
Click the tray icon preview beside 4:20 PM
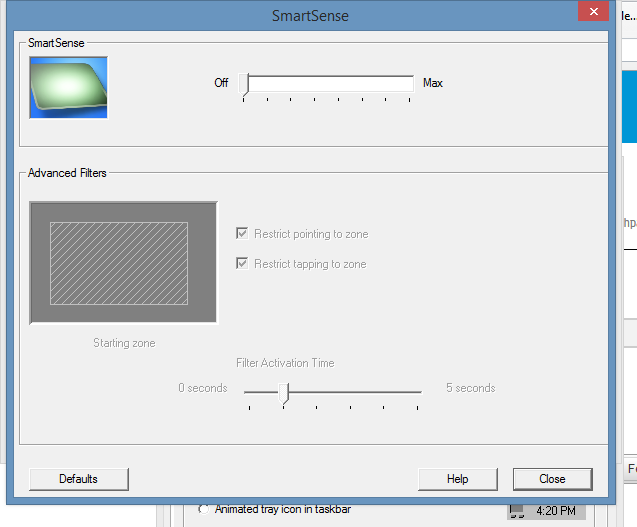click(x=516, y=511)
